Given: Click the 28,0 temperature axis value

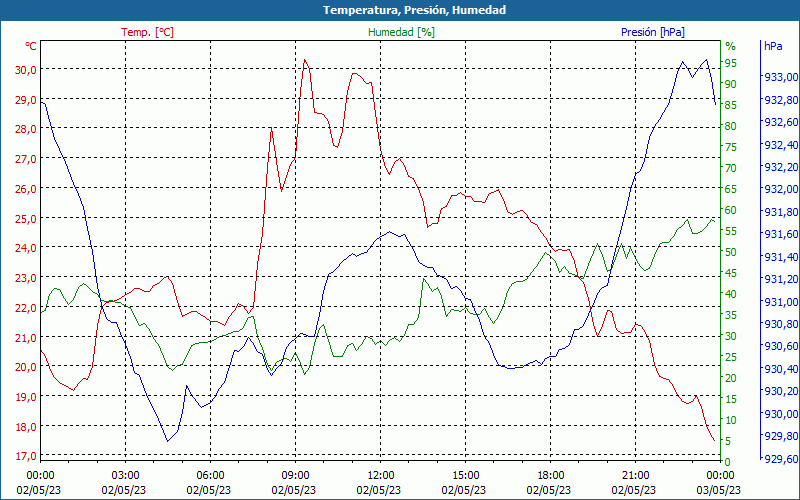Looking at the screenshot, I should point(26,130).
